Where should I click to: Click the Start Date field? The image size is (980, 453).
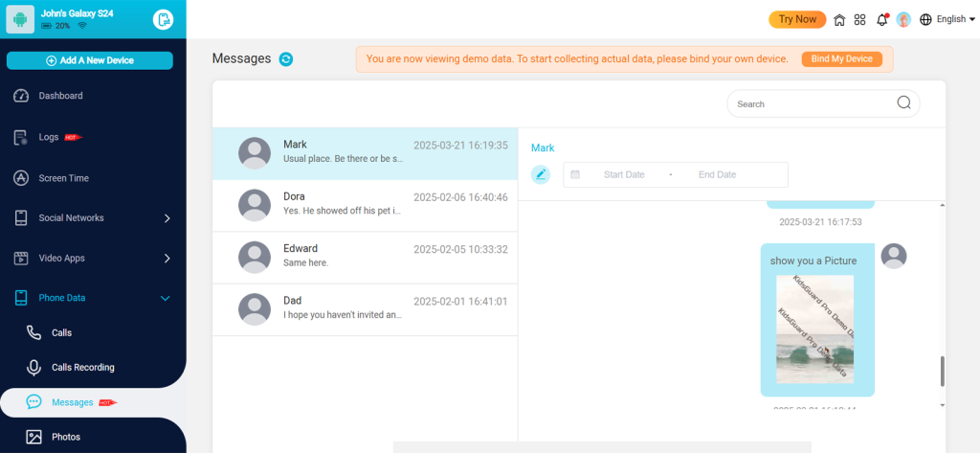point(623,174)
